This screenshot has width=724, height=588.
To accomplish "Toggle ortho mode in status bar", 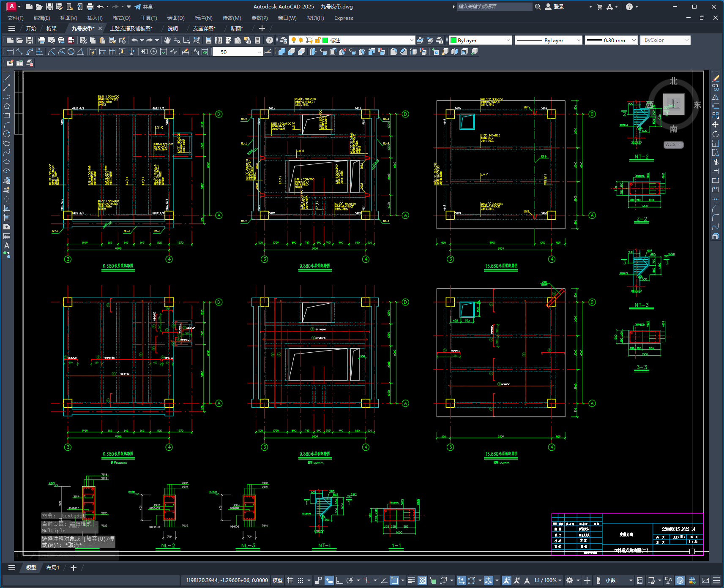I will [339, 580].
